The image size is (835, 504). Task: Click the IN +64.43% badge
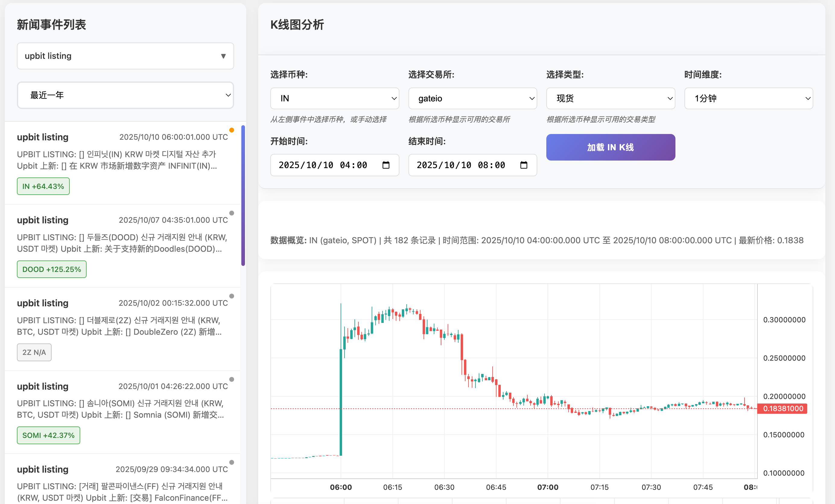point(43,187)
